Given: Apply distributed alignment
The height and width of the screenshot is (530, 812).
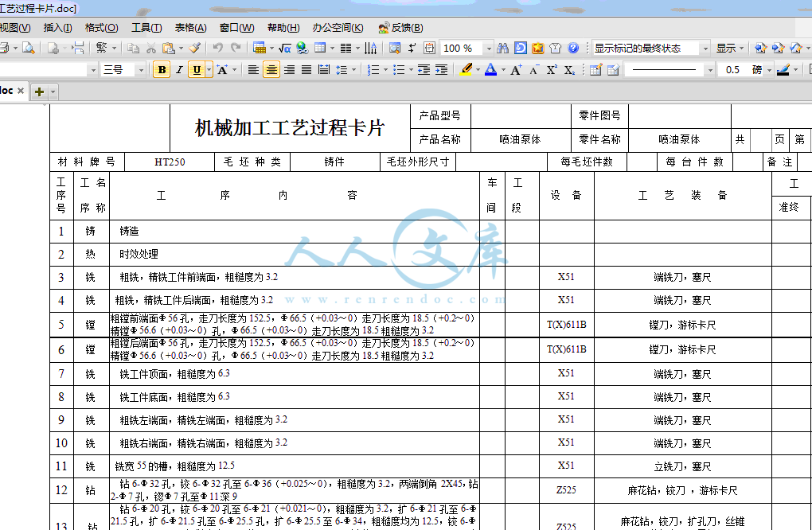Looking at the screenshot, I should (x=324, y=70).
